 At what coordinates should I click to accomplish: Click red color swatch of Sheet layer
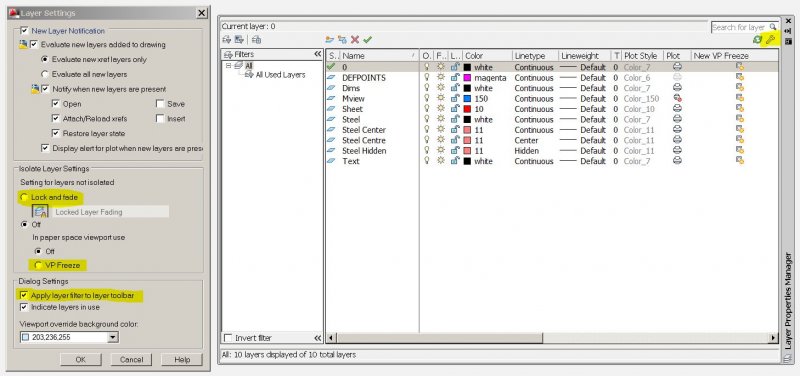[x=467, y=109]
